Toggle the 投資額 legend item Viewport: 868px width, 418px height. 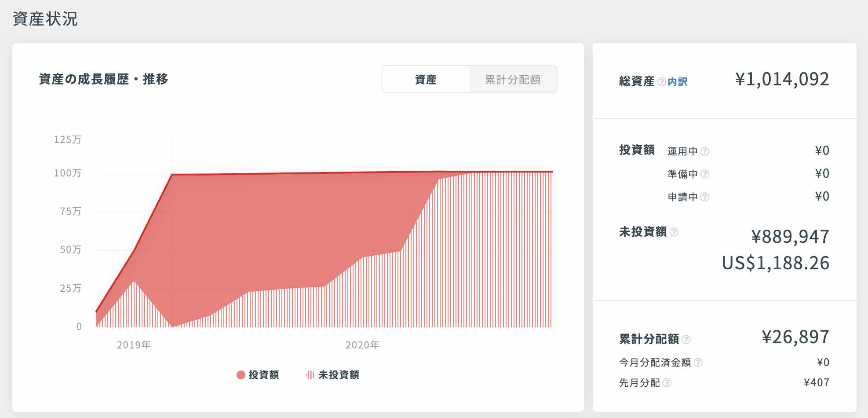click(x=258, y=375)
